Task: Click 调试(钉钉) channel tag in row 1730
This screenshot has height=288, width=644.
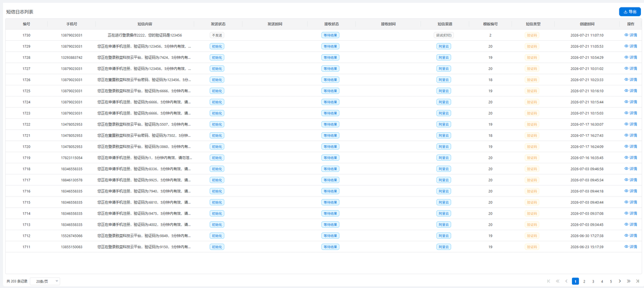Action: [444, 35]
